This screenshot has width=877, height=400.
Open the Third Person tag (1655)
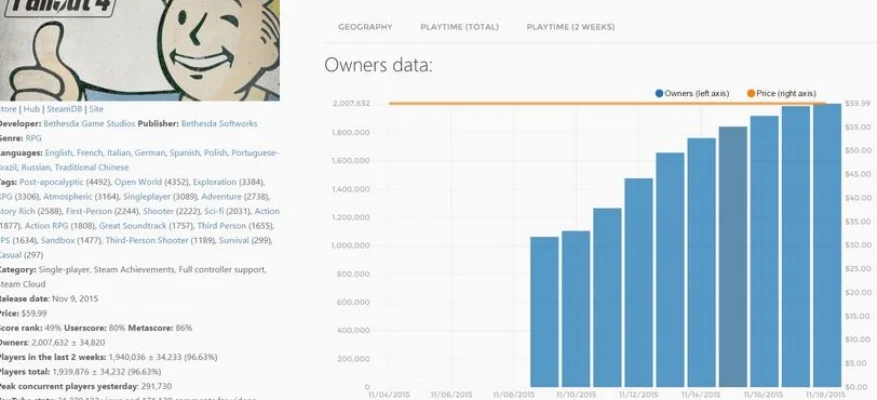click(x=221, y=225)
